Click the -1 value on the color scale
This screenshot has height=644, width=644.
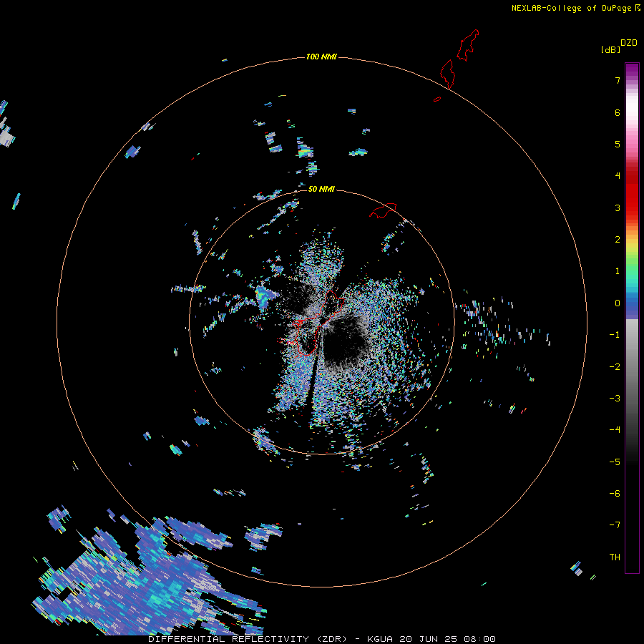(x=615, y=335)
